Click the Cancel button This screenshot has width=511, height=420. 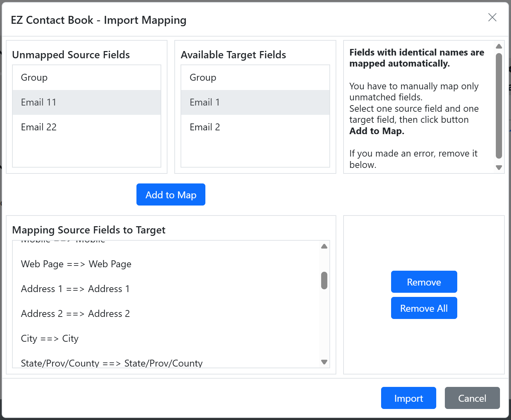point(472,398)
